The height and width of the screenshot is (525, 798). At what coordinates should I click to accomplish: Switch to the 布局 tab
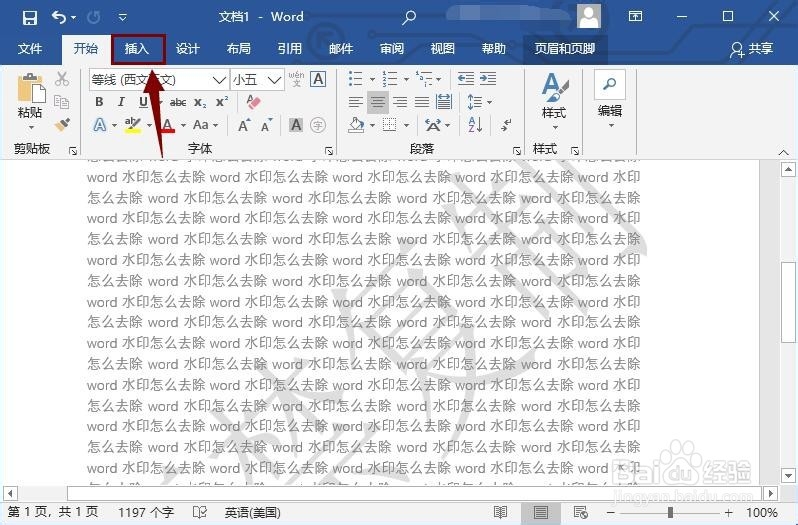pyautogui.click(x=239, y=48)
